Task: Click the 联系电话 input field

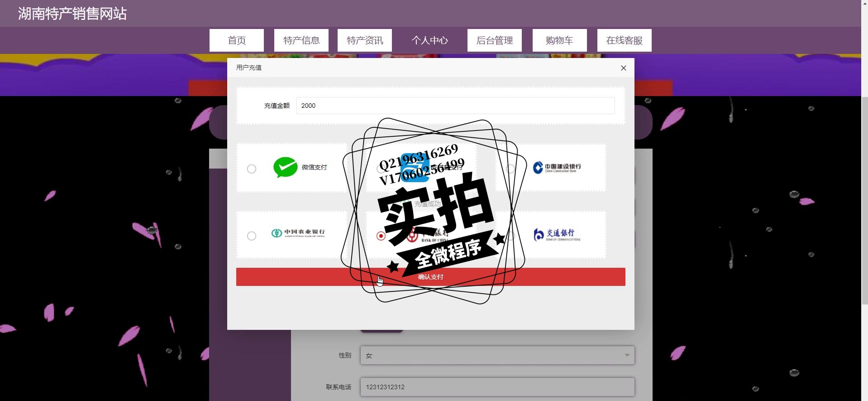Action: (x=497, y=387)
